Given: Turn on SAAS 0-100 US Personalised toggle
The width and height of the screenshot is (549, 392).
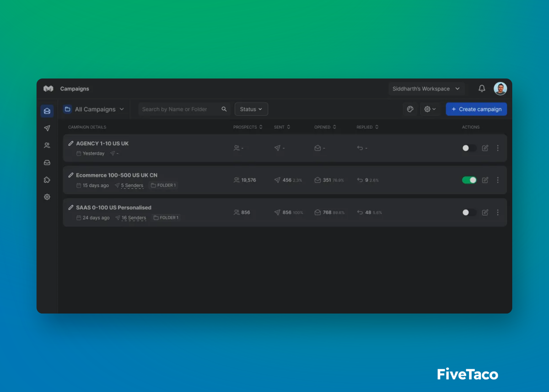Looking at the screenshot, I should coord(469,212).
